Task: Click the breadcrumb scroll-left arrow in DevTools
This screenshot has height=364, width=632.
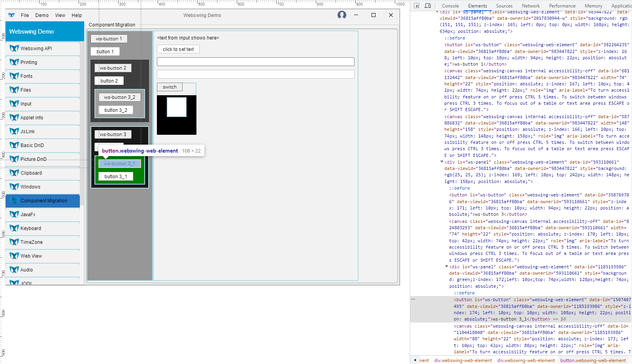Action: [415, 360]
